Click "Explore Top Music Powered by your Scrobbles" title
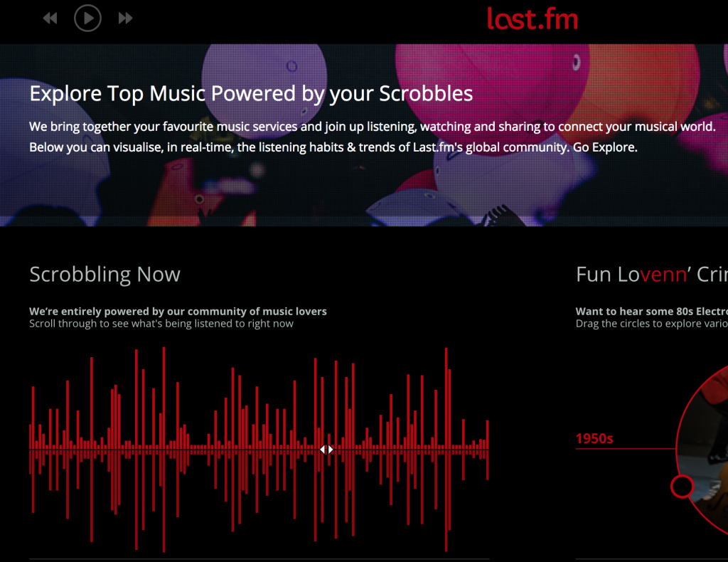Image resolution: width=728 pixels, height=562 pixels. click(251, 93)
